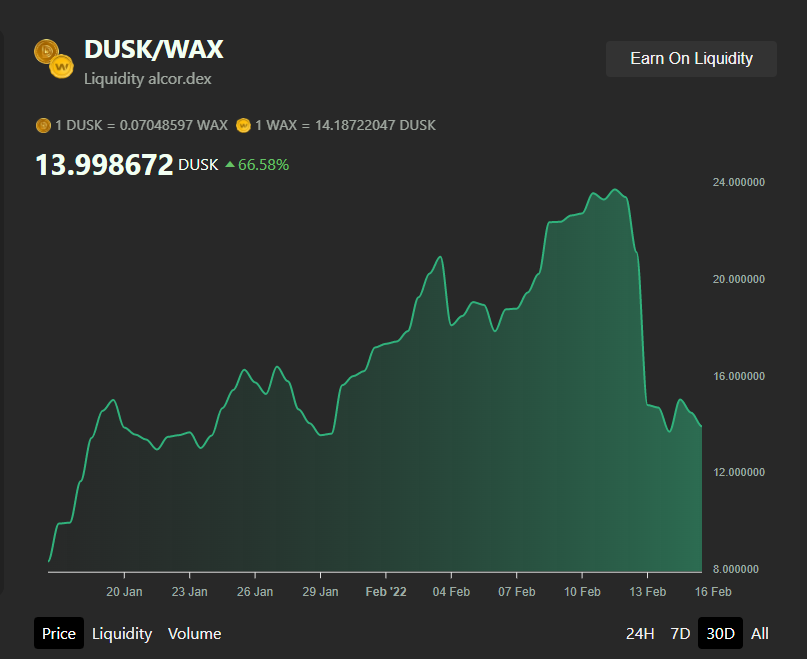Select the All time range
Viewport: 807px width, 659px height.
coord(760,633)
